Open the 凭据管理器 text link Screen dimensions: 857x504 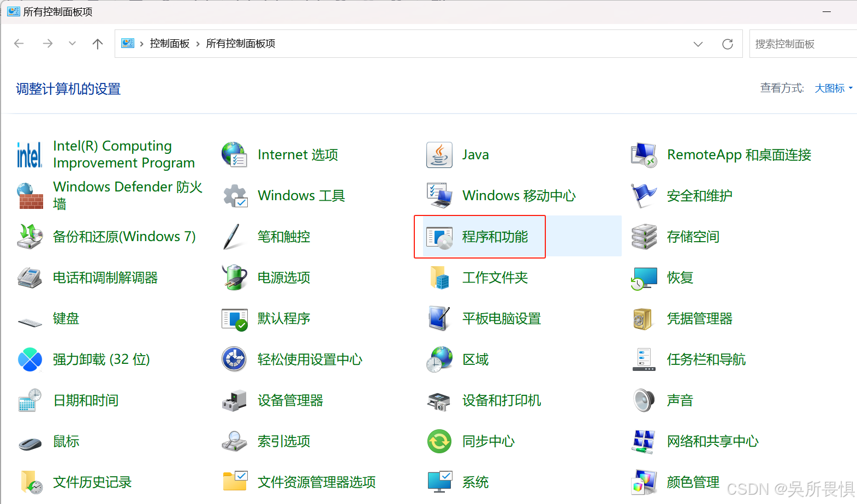point(700,319)
